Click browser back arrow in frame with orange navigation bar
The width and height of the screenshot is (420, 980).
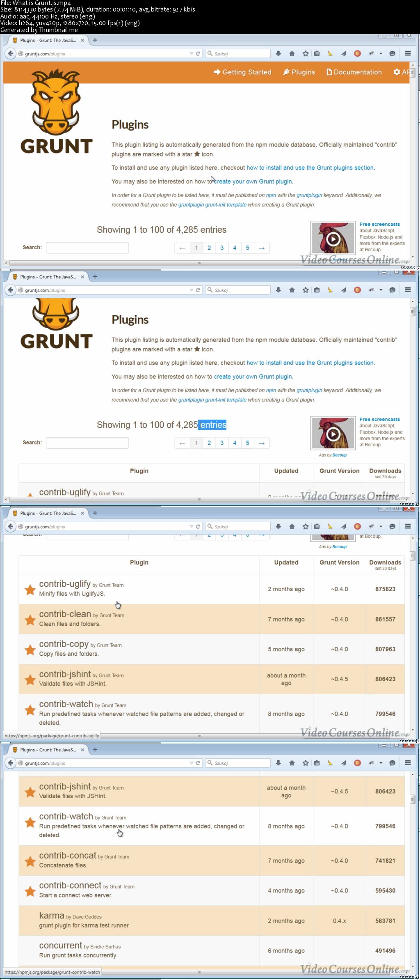point(11,53)
